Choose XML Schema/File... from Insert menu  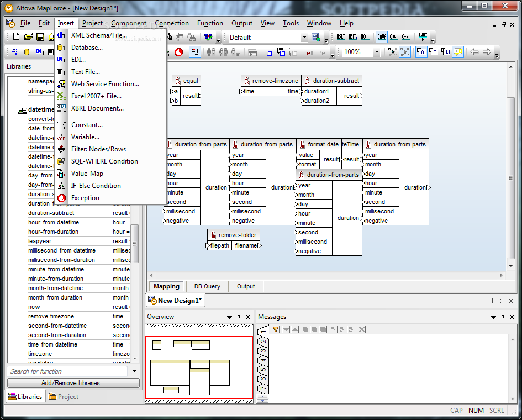[x=111, y=35]
